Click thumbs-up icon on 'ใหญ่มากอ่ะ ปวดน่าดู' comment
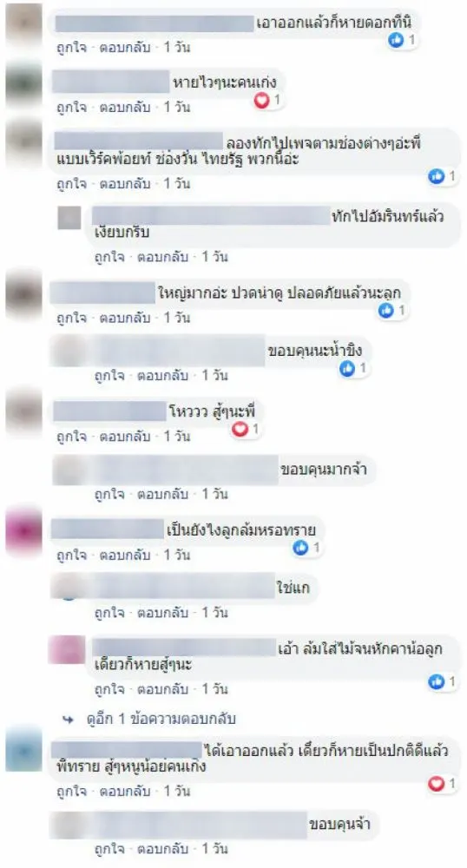 tap(385, 311)
